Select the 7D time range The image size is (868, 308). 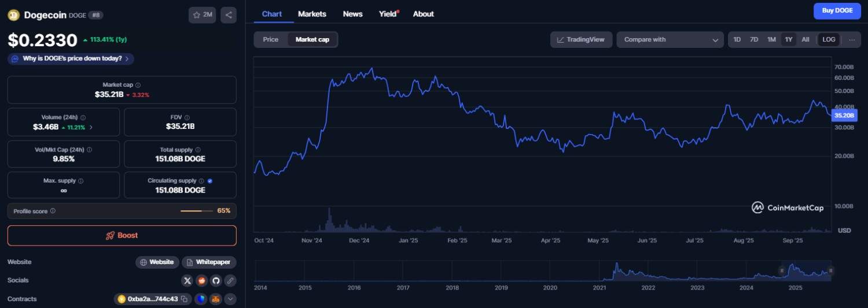(x=754, y=39)
